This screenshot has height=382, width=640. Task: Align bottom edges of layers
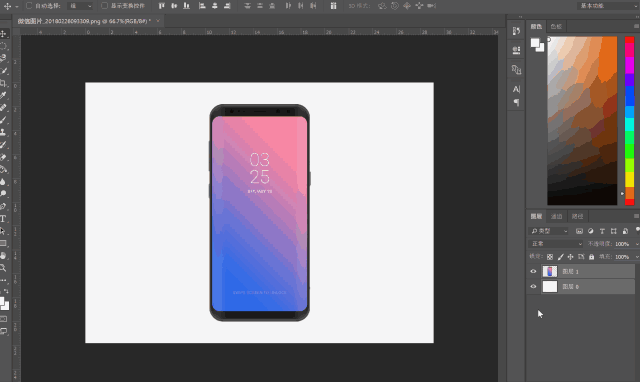pos(187,6)
